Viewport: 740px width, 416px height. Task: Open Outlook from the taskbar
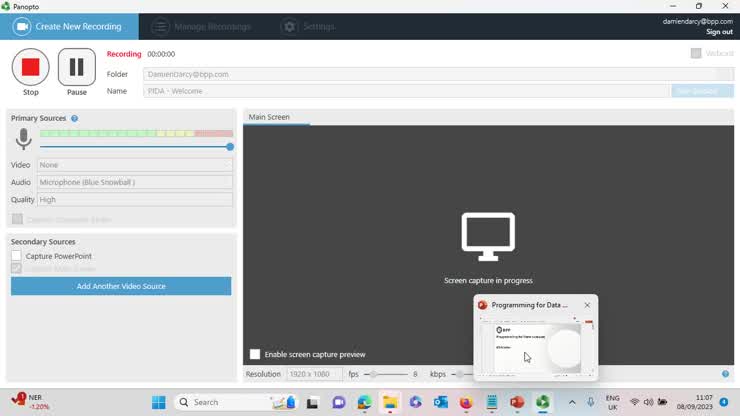[441, 402]
